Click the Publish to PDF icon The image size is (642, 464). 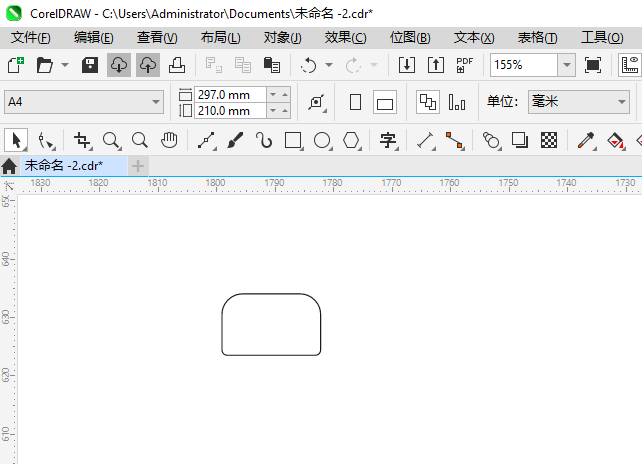click(465, 65)
